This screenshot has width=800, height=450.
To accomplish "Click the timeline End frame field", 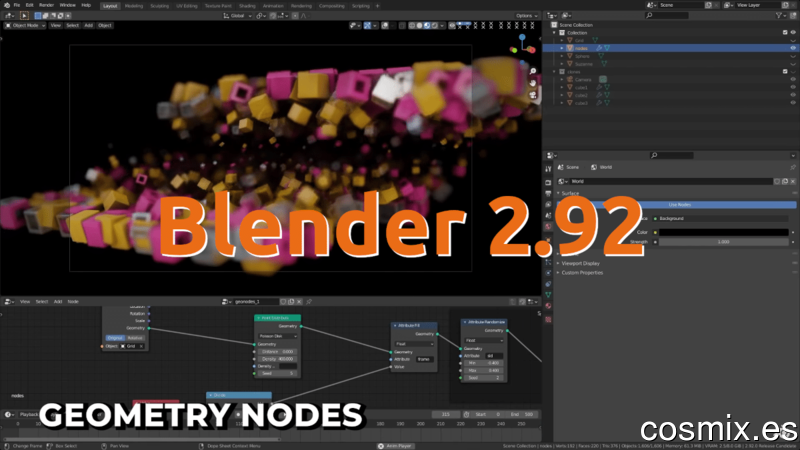I will (x=522, y=414).
